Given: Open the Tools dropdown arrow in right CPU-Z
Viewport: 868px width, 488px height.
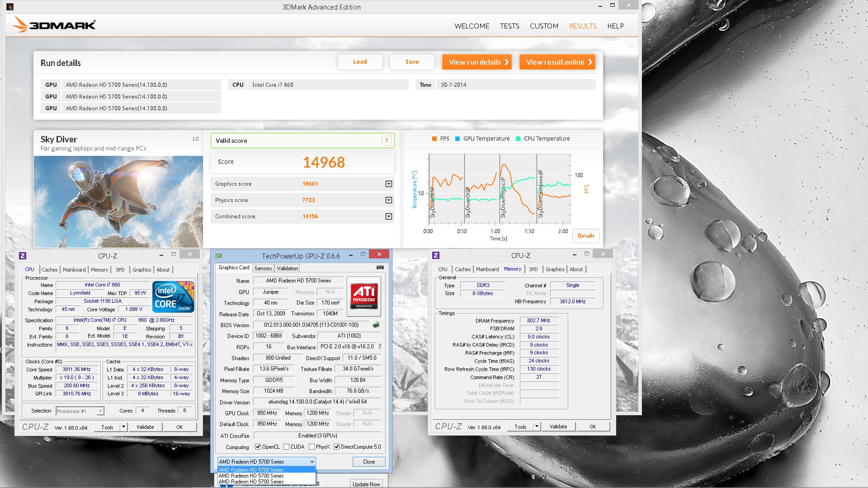Looking at the screenshot, I should 537,426.
